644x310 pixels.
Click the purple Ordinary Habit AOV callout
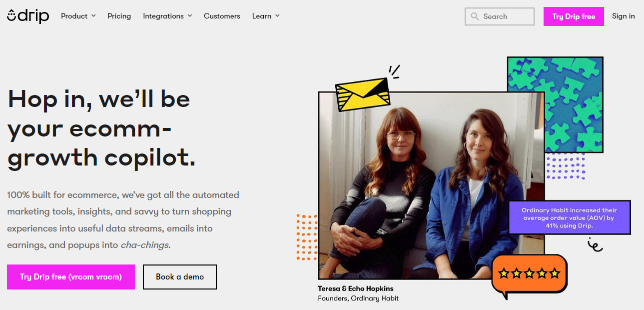(570, 217)
